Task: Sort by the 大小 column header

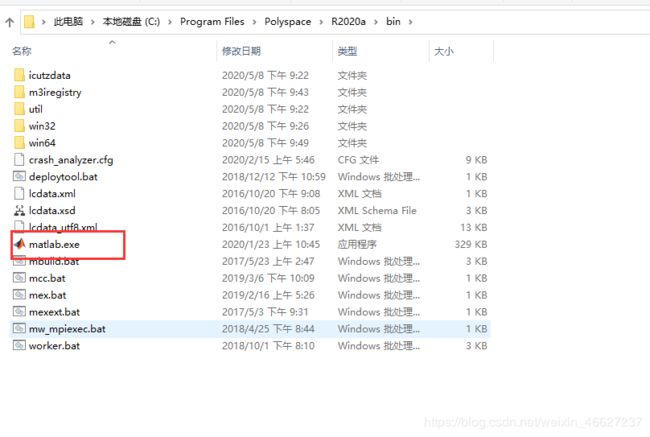Action: pyautogui.click(x=444, y=51)
